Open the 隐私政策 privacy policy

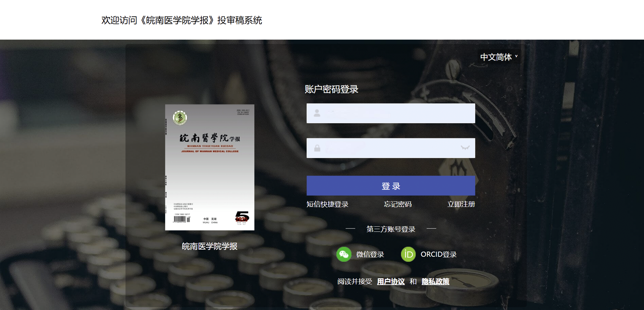(435, 281)
